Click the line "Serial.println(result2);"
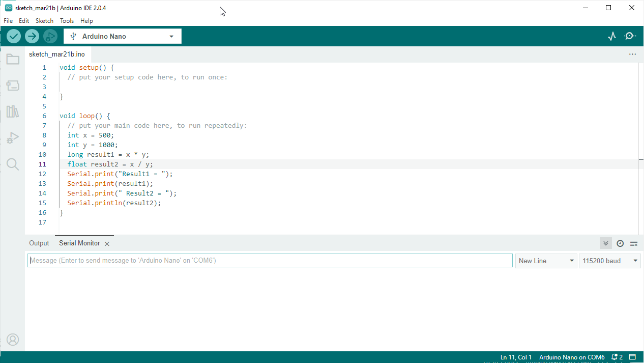The image size is (644, 363). (x=114, y=203)
